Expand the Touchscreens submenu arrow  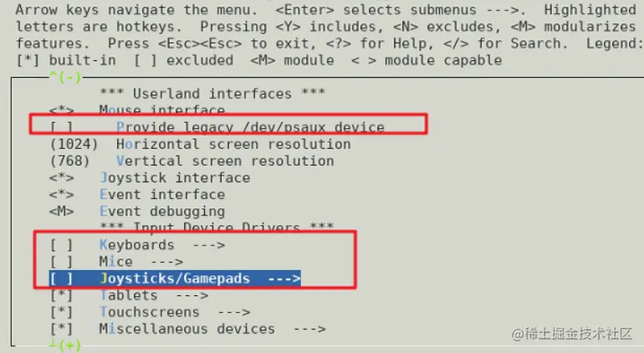pos(233,312)
